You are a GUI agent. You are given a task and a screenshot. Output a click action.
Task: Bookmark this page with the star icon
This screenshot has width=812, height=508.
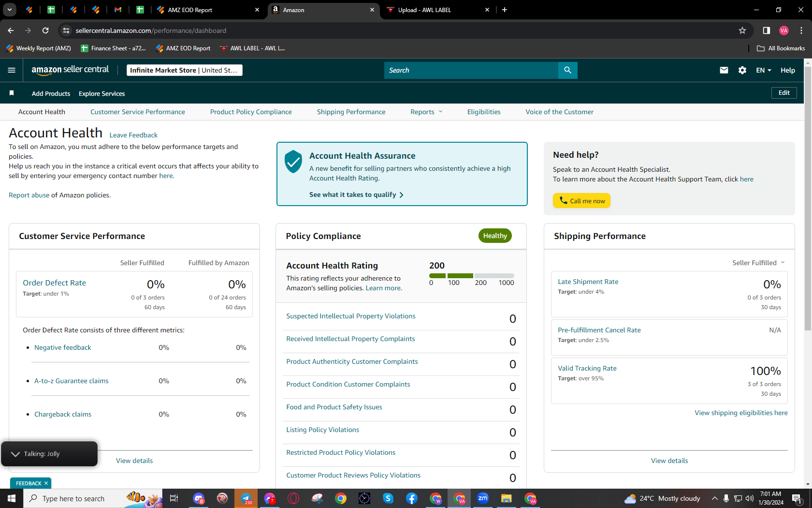click(742, 30)
